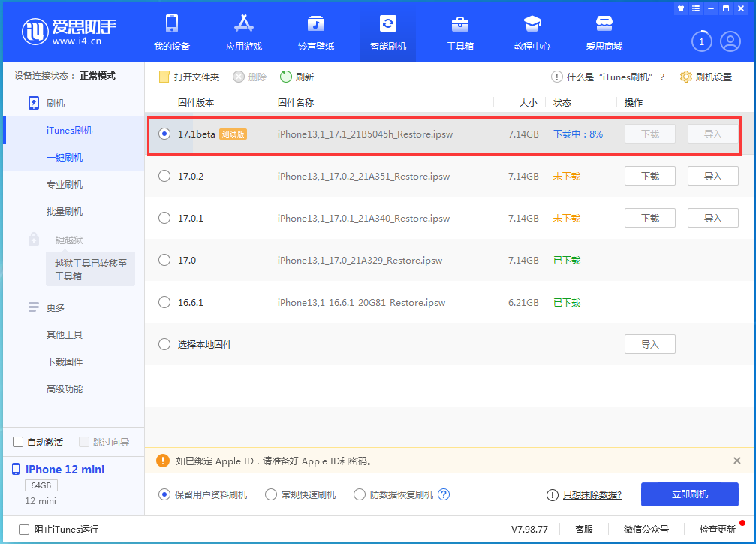The image size is (756, 544).
Task: Click 客服 in the status bar
Action: (x=584, y=530)
